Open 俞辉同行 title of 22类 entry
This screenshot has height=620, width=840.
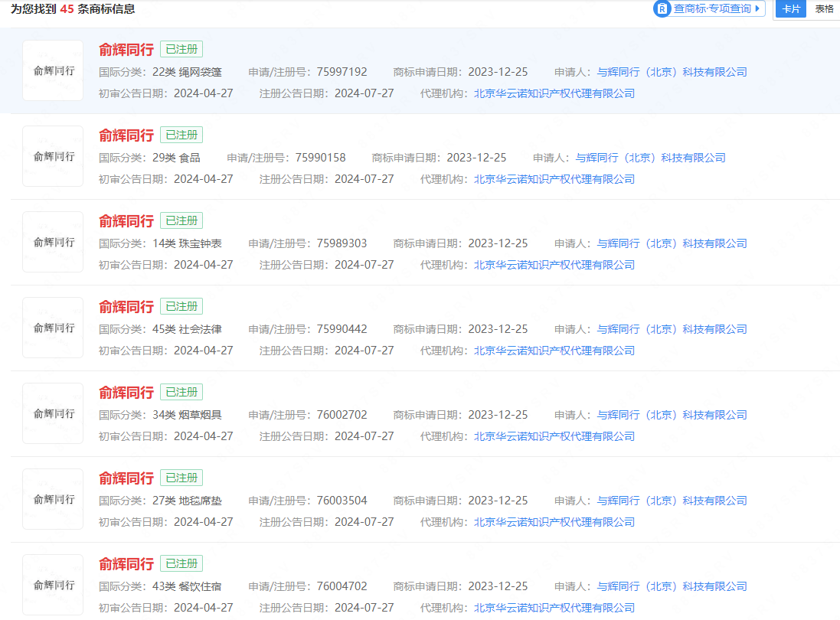click(x=126, y=50)
